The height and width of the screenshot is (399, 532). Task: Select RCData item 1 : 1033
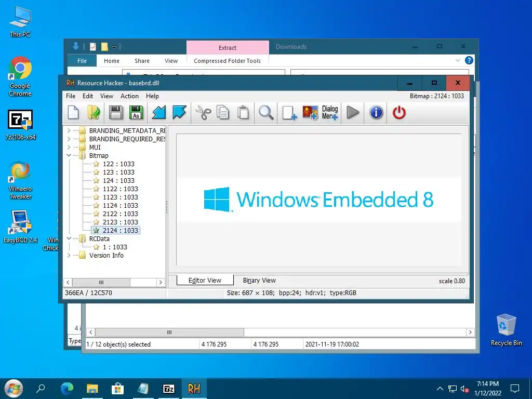tap(115, 247)
